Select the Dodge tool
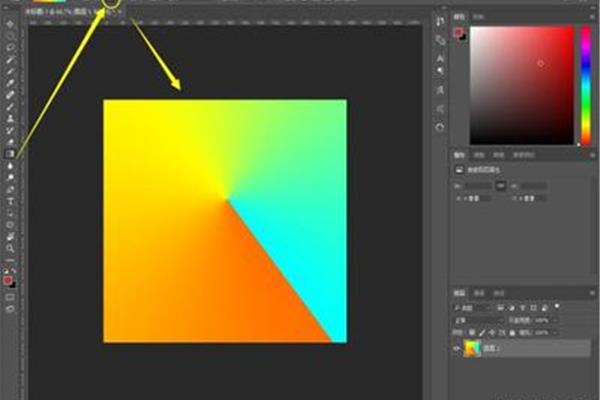The width and height of the screenshot is (600, 400). coord(10,178)
